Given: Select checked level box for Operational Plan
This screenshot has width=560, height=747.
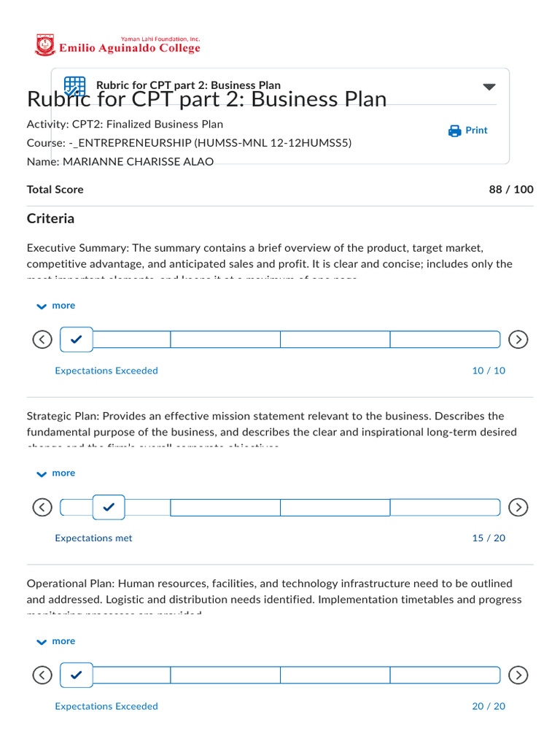Looking at the screenshot, I should pyautogui.click(x=76, y=676).
